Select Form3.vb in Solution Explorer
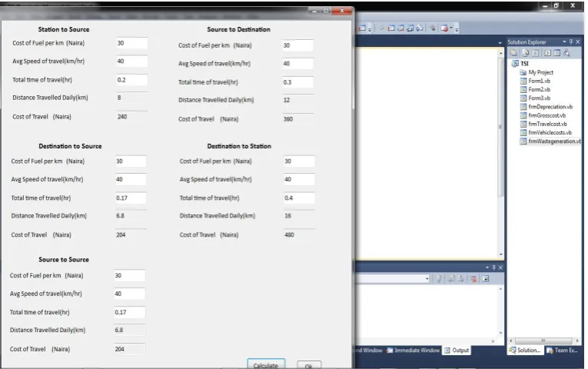Image resolution: width=588 pixels, height=369 pixels. point(540,98)
